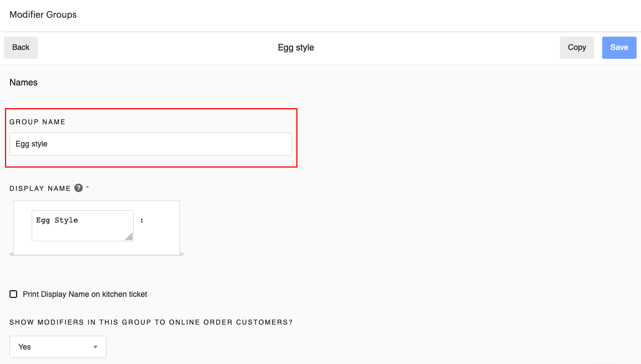
Task: Click inside the Group Name text field
Action: pyautogui.click(x=150, y=144)
